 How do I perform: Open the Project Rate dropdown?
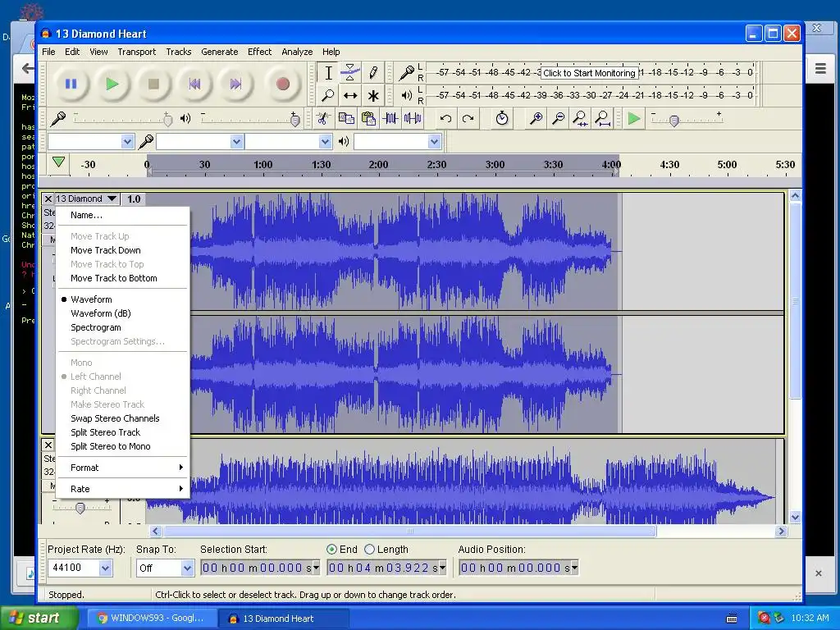click(105, 568)
